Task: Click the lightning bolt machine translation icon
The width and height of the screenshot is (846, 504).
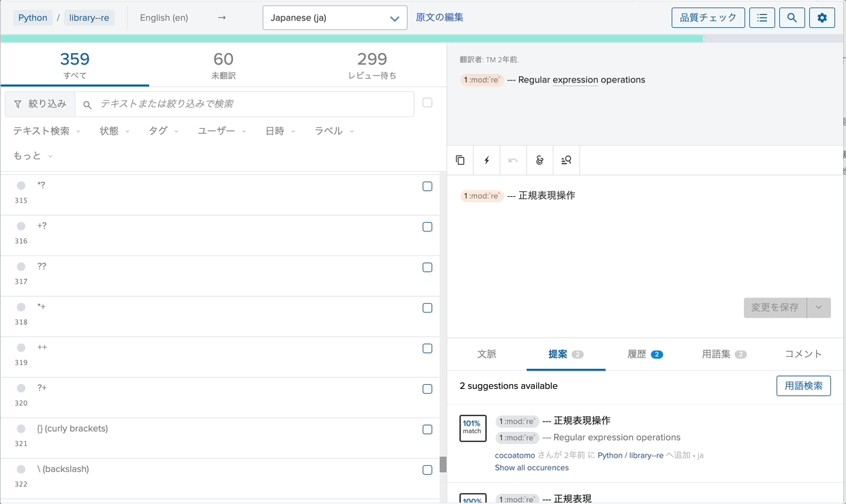Action: 486,160
